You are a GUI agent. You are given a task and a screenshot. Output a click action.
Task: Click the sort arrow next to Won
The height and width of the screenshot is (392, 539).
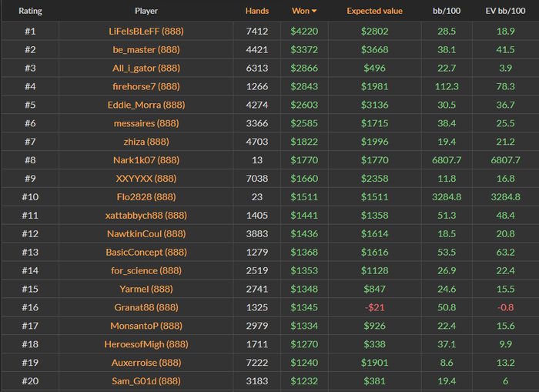point(314,12)
